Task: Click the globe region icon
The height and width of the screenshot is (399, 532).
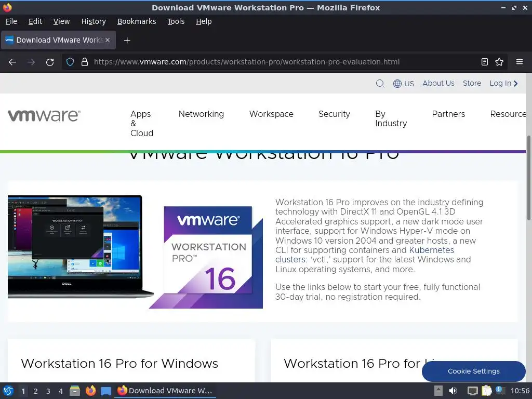Action: [x=397, y=84]
